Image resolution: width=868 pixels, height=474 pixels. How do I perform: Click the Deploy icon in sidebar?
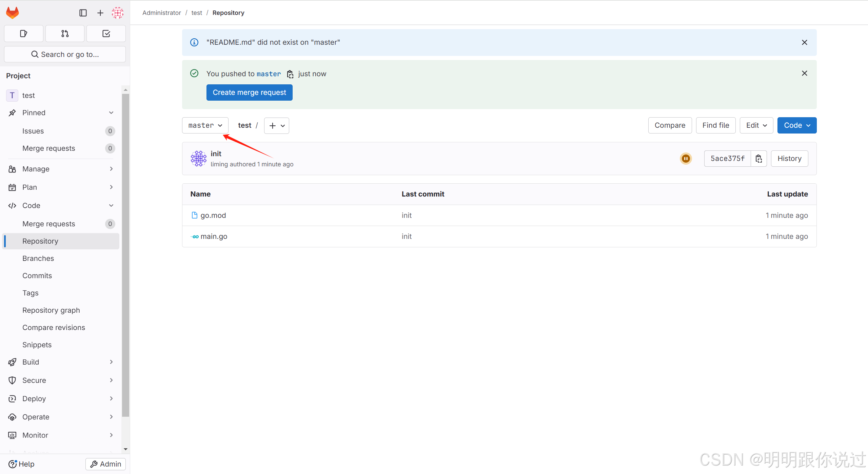[12, 399]
